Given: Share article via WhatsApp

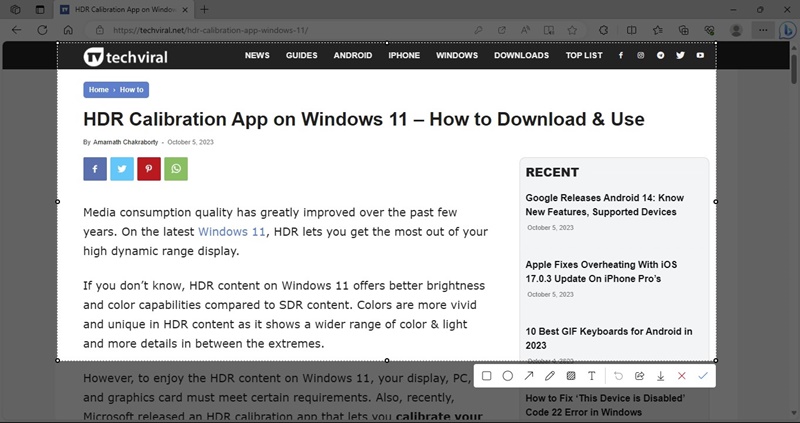Looking at the screenshot, I should point(176,169).
